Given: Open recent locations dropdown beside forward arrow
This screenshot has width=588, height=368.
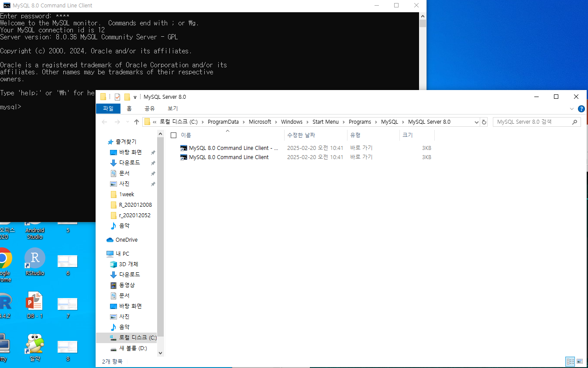Looking at the screenshot, I should (x=127, y=122).
